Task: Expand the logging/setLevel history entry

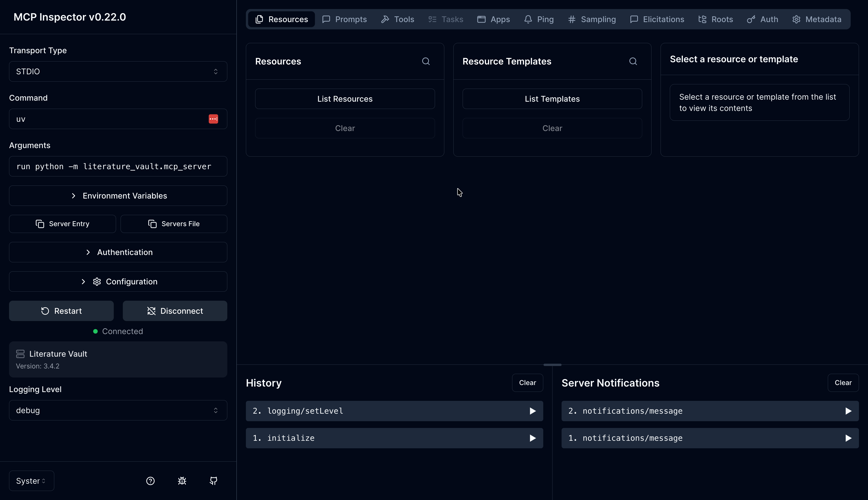Action: [x=395, y=411]
